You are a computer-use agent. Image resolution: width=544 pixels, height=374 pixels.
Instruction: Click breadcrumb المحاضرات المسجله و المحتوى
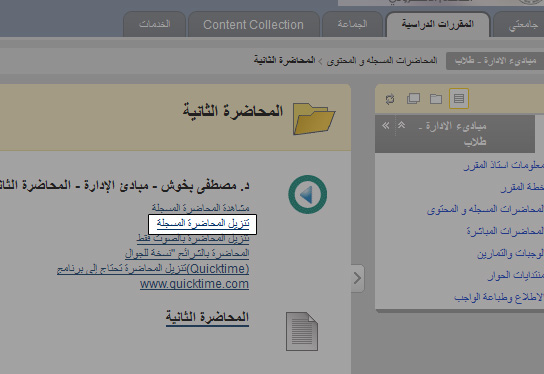click(x=382, y=61)
